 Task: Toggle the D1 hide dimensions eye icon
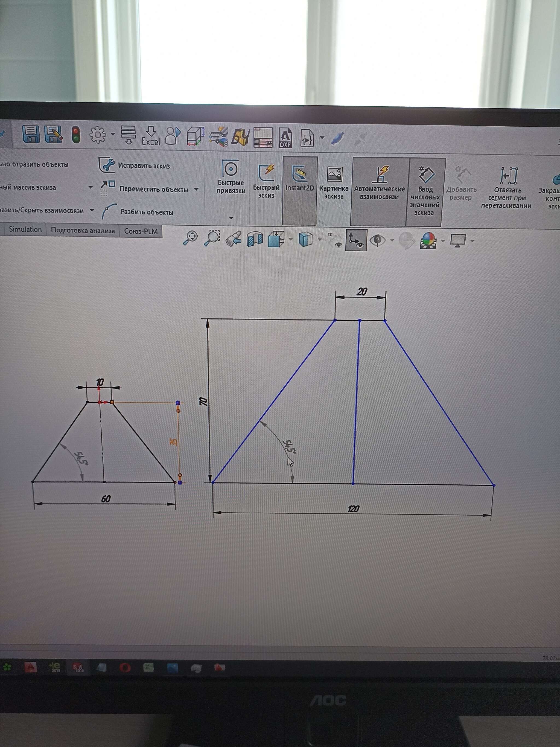(x=335, y=240)
